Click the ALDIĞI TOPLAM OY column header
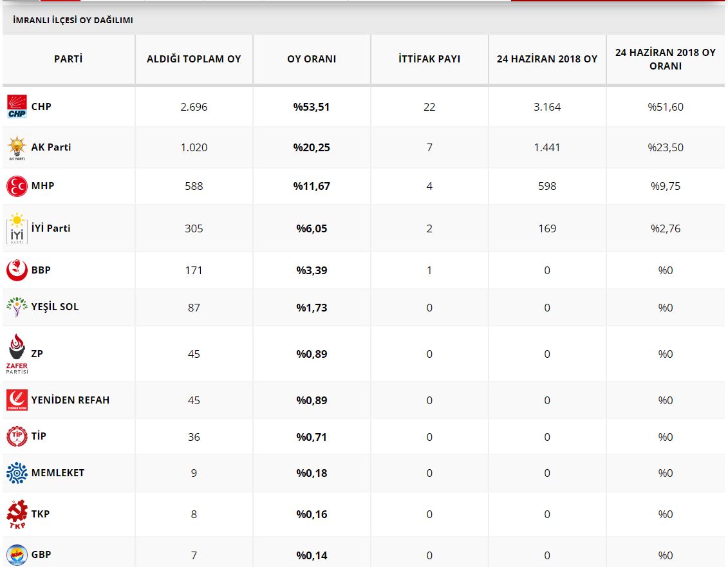The width and height of the screenshot is (728, 567). tap(194, 59)
